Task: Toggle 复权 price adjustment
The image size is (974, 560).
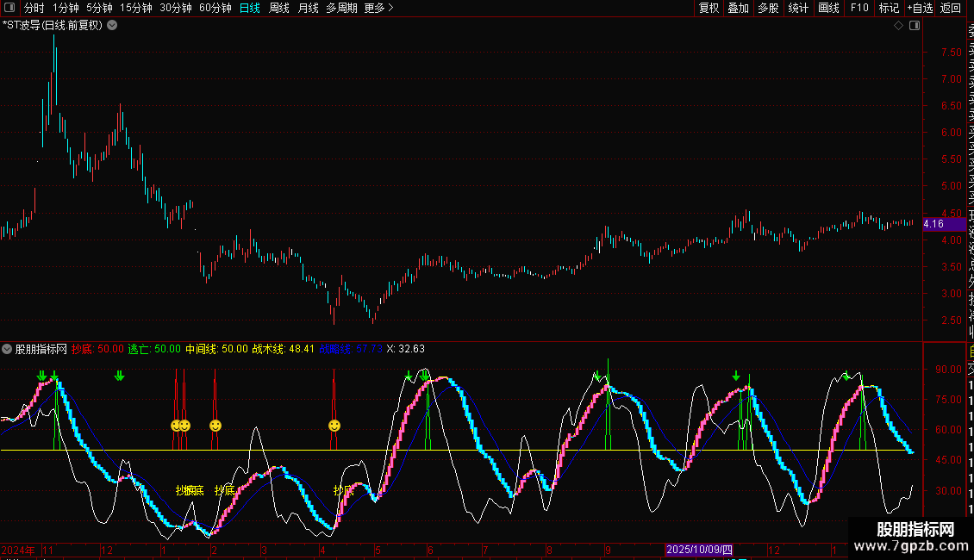Action: [709, 8]
